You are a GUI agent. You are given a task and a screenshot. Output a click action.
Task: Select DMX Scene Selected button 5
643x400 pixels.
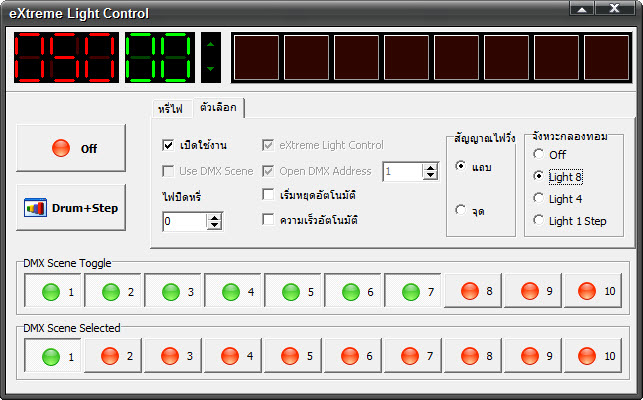tap(292, 356)
